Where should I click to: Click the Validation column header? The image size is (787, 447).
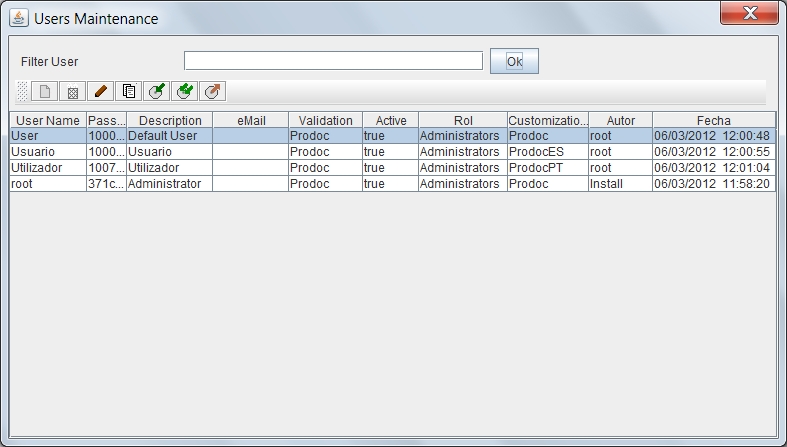(325, 120)
